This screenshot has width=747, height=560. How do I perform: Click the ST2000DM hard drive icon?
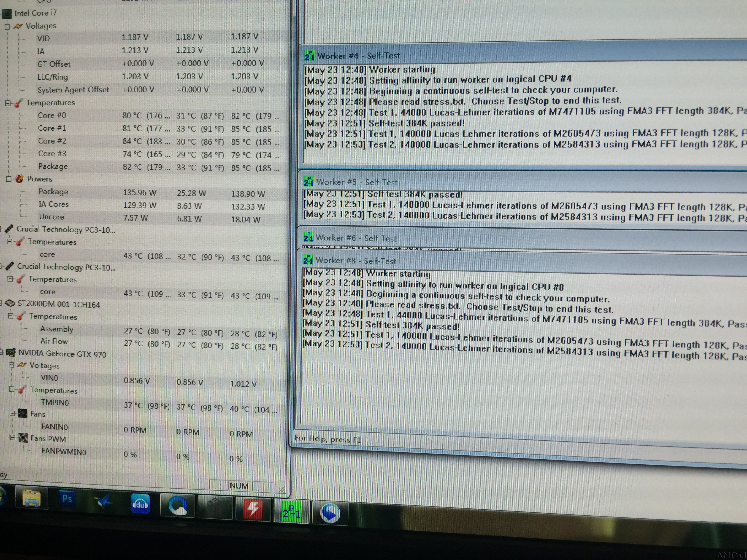[x=11, y=304]
